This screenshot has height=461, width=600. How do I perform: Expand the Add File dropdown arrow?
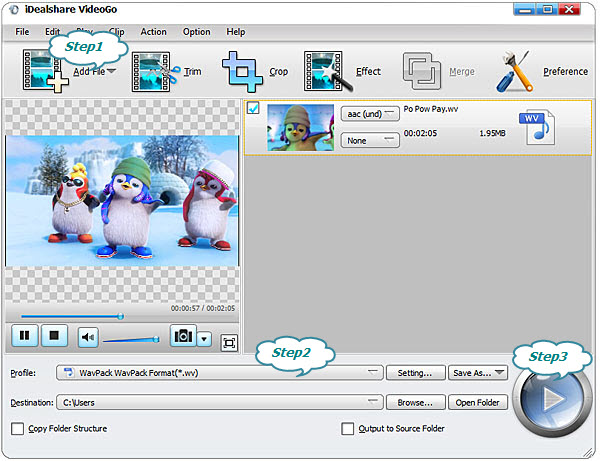(112, 71)
